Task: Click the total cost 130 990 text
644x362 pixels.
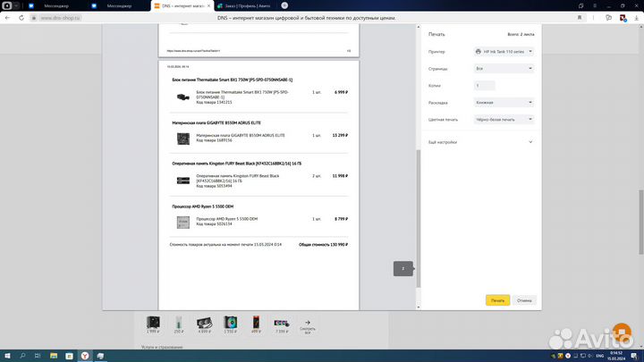Action: click(x=323, y=245)
